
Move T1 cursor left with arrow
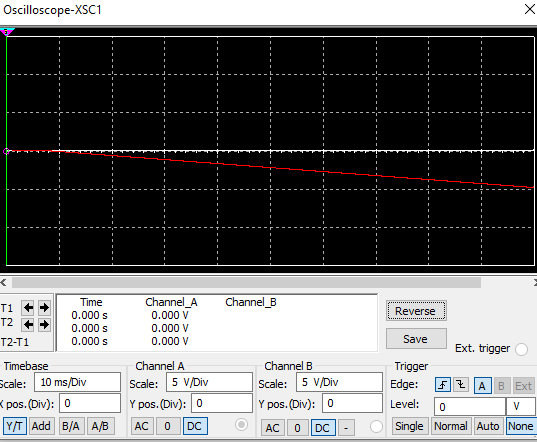click(x=28, y=308)
